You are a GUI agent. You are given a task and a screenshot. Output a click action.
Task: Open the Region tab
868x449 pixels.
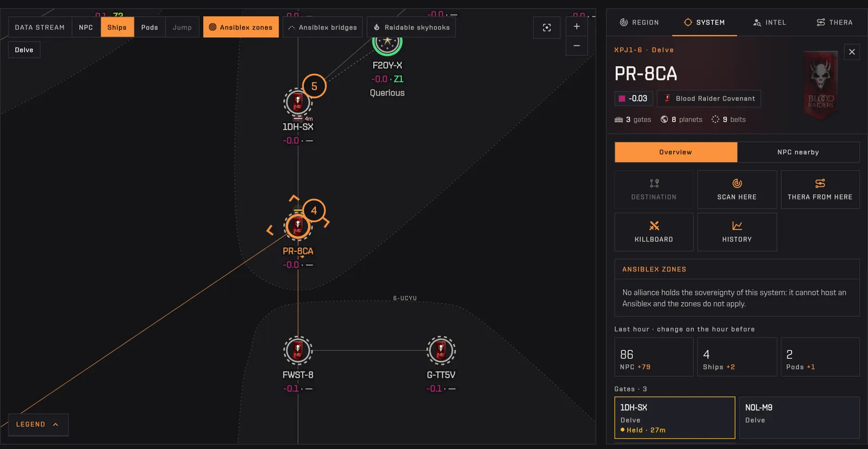[639, 22]
